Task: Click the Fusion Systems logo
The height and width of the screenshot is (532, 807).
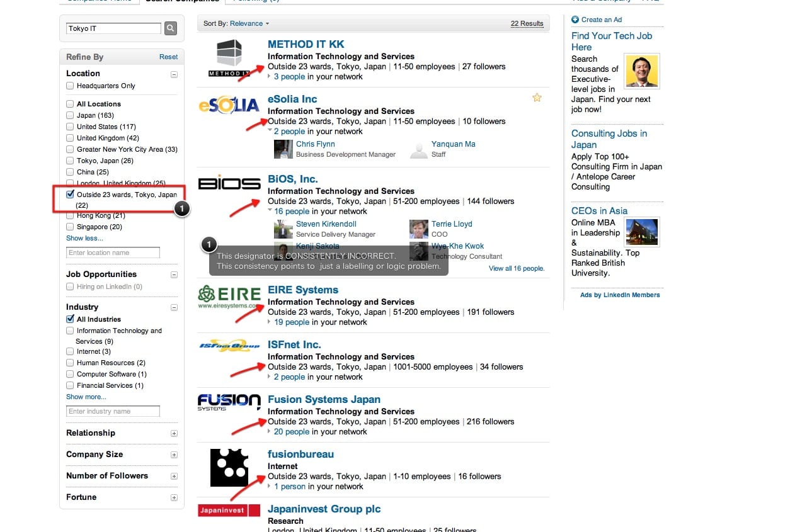Action: click(229, 402)
